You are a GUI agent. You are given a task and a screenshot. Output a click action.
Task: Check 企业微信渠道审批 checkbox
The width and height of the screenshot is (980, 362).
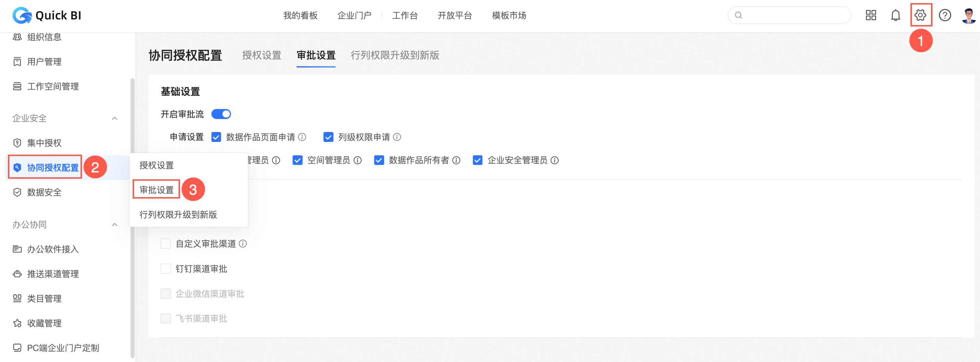[166, 293]
